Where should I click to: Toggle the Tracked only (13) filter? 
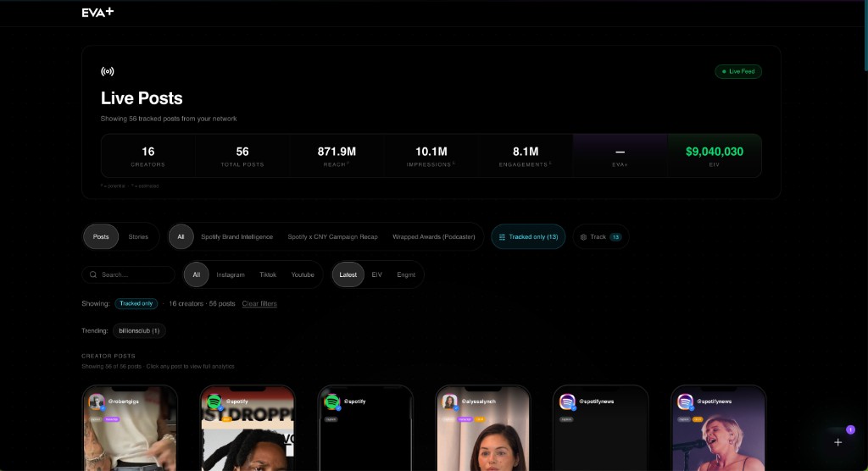pos(528,237)
